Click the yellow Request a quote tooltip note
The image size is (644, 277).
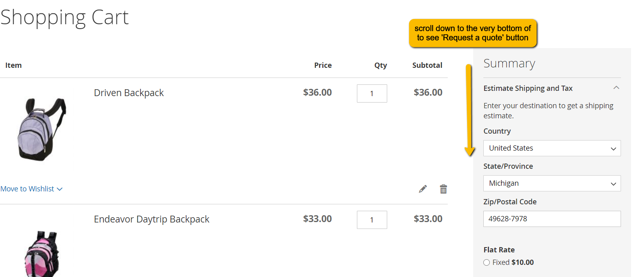coord(472,33)
